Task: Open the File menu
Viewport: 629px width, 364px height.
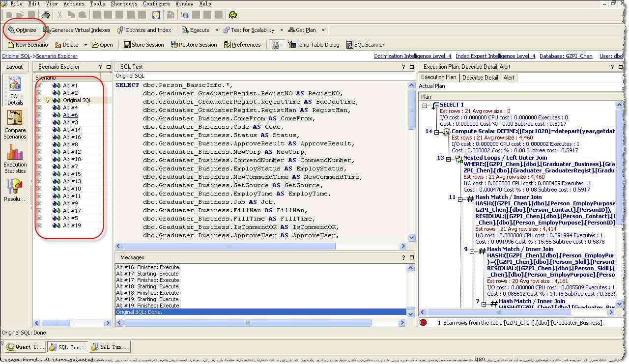Action: click(17, 3)
